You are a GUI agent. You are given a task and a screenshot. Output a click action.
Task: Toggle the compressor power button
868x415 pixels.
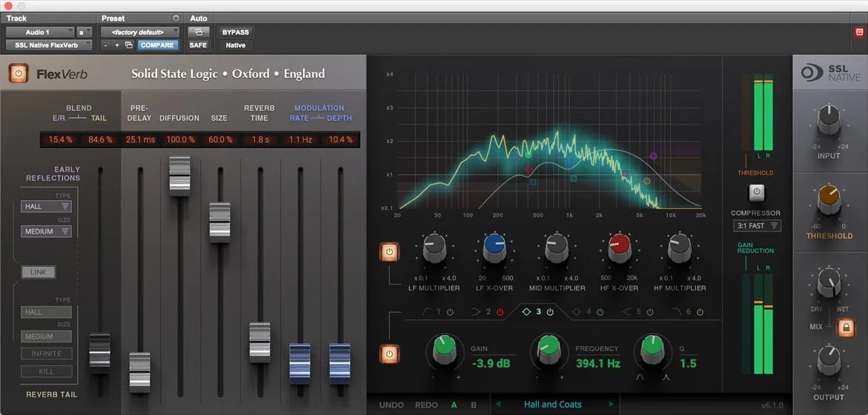757,193
